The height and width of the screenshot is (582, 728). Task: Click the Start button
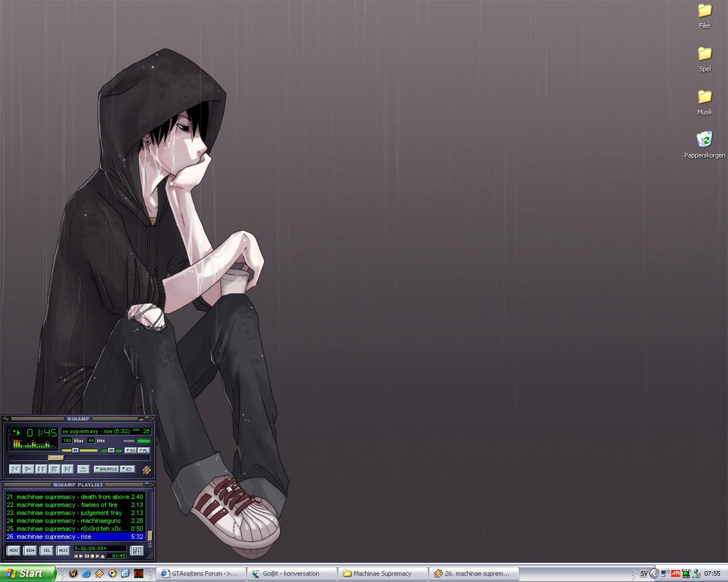[28, 573]
